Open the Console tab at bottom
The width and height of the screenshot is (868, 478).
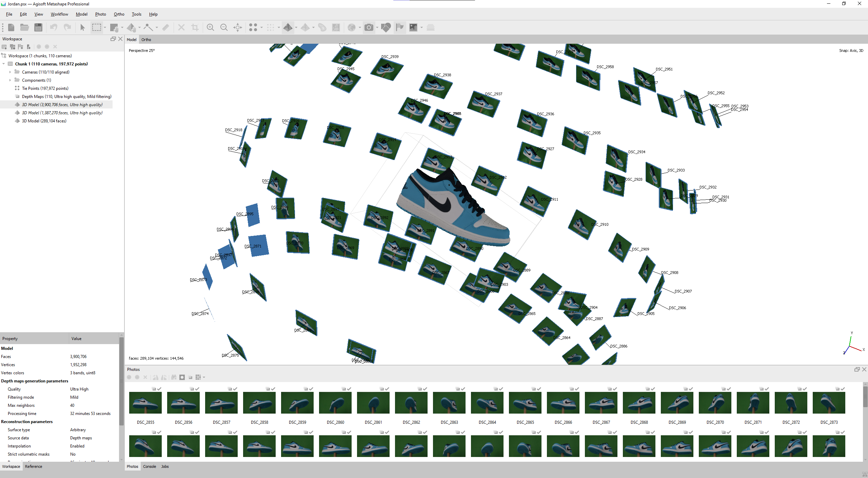point(150,466)
